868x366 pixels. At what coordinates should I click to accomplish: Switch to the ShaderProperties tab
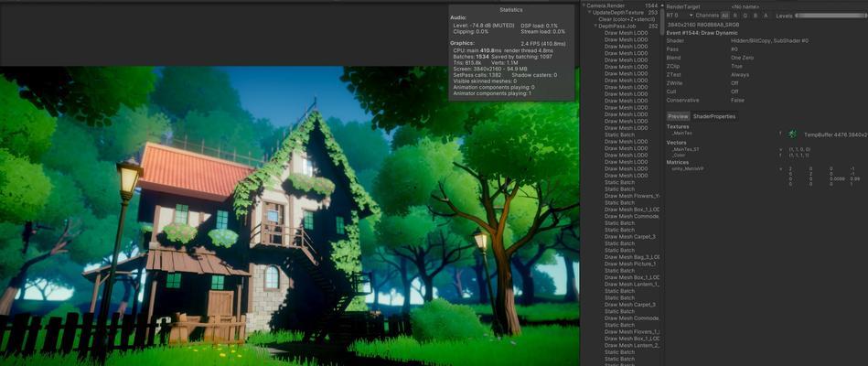[x=714, y=117]
